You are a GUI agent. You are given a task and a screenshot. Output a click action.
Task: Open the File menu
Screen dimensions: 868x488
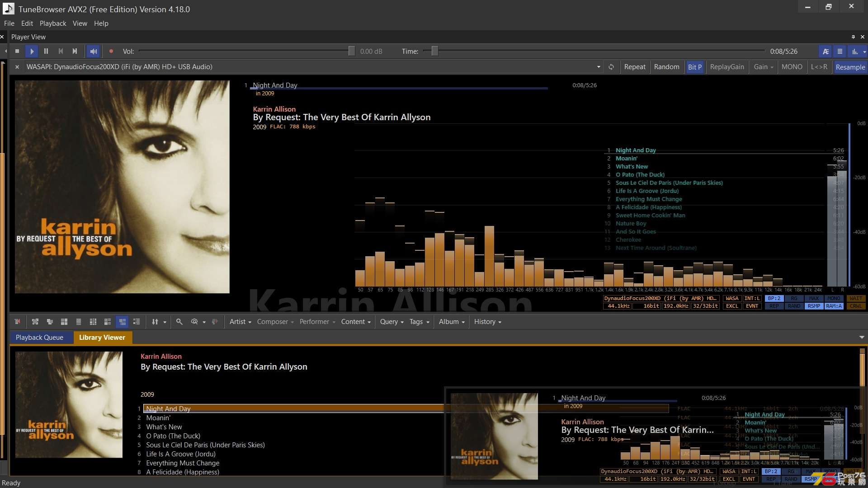[x=9, y=23]
